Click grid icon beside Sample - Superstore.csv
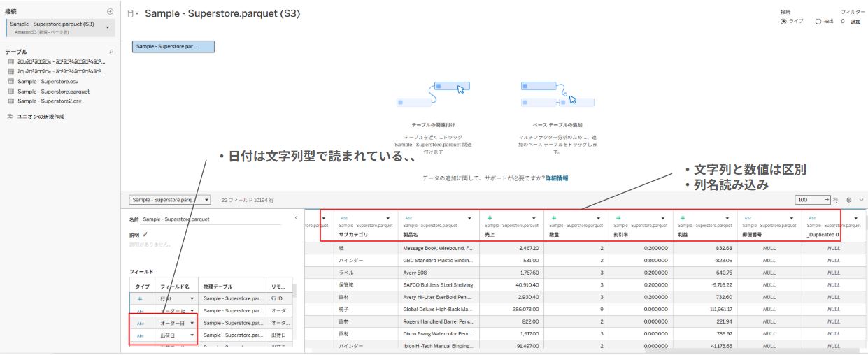 pyautogui.click(x=11, y=81)
